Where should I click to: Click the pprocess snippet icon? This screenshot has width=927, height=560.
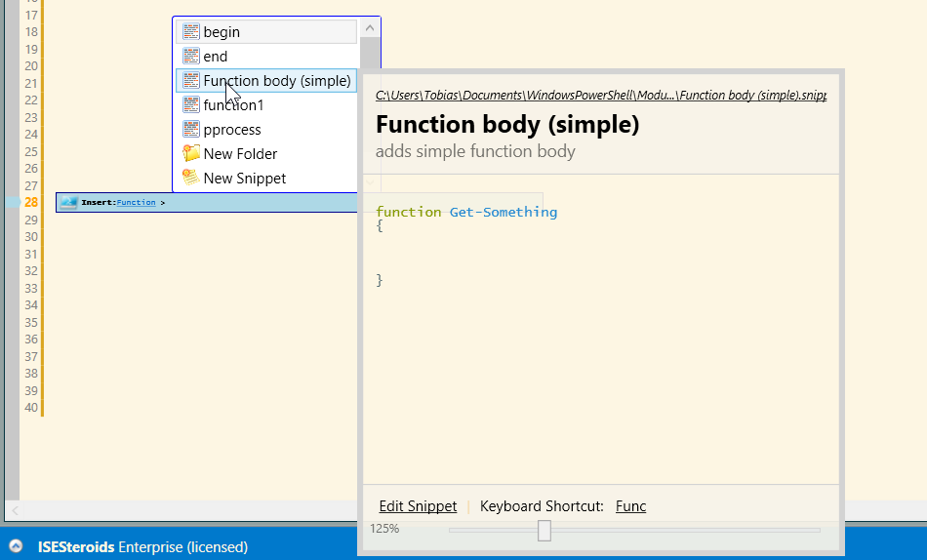click(x=191, y=130)
